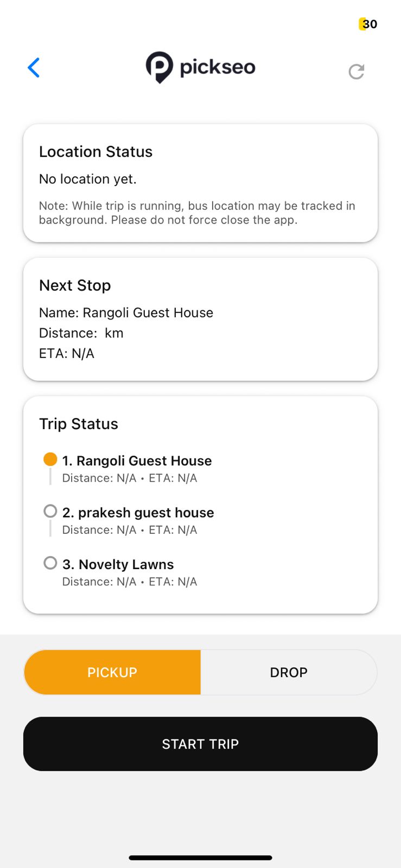Tap the Next Stop ETA line
401x868 pixels.
pos(67,354)
